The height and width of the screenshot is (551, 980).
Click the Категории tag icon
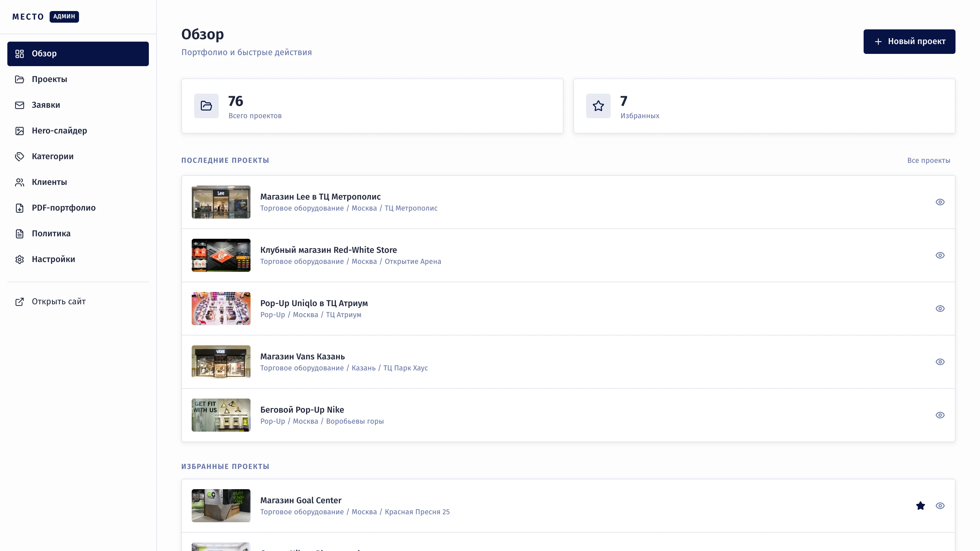pos(19,156)
